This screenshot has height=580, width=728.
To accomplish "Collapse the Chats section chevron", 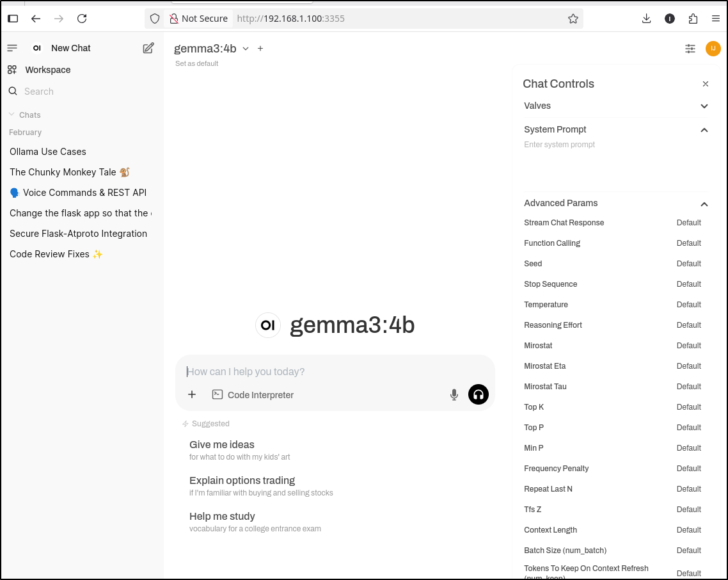I will pyautogui.click(x=12, y=115).
